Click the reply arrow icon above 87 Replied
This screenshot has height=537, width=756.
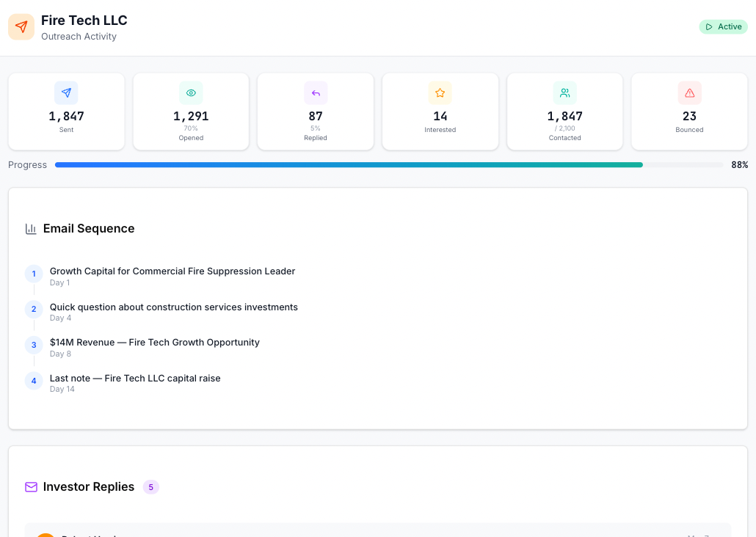coord(315,92)
